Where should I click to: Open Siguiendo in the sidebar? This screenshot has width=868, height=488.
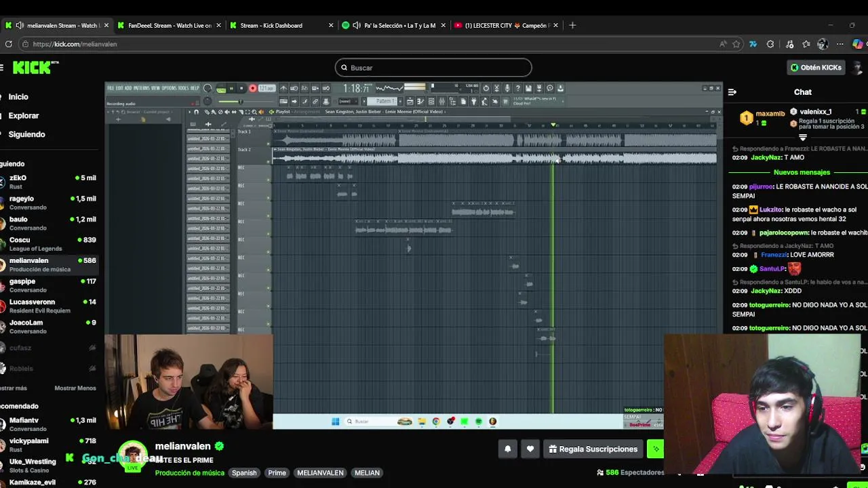(26, 134)
